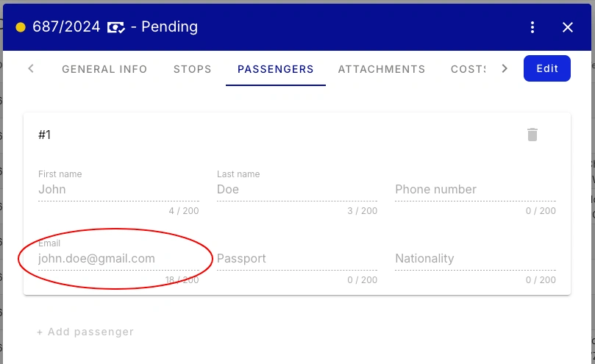Click the yellow pending status dot
Viewport: 595px width, 364px height.
click(x=21, y=27)
